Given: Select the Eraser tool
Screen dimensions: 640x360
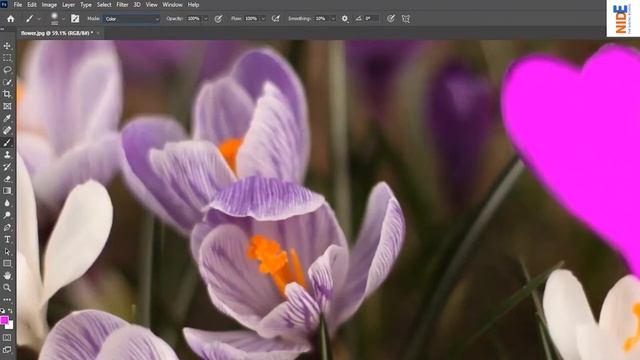Looking at the screenshot, I should tap(7, 179).
